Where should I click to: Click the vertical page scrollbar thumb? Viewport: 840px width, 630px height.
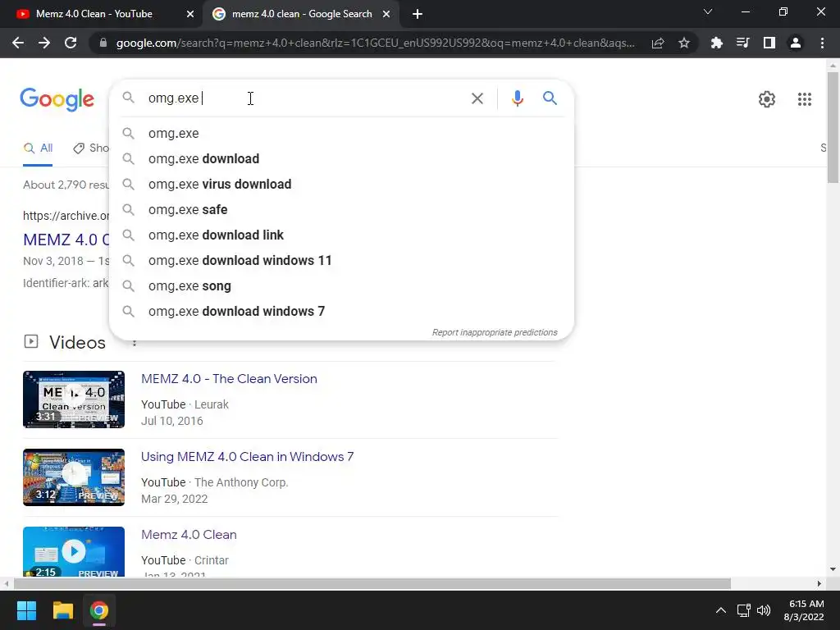tap(833, 127)
